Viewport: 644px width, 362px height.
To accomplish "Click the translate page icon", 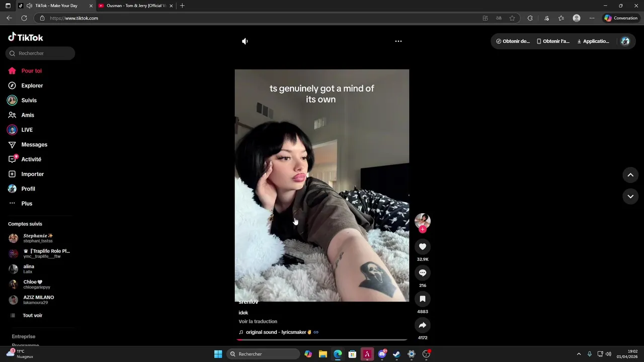I will 499,18.
